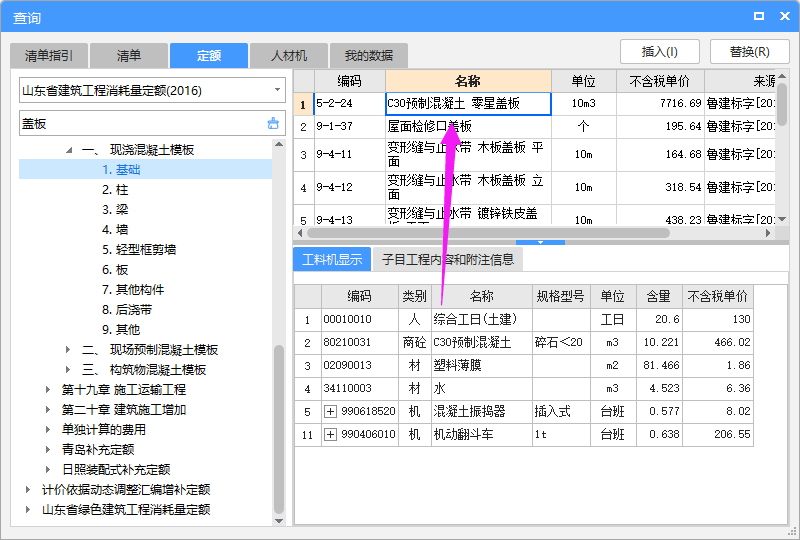Select row 屋面检修口盖板

click(468, 126)
